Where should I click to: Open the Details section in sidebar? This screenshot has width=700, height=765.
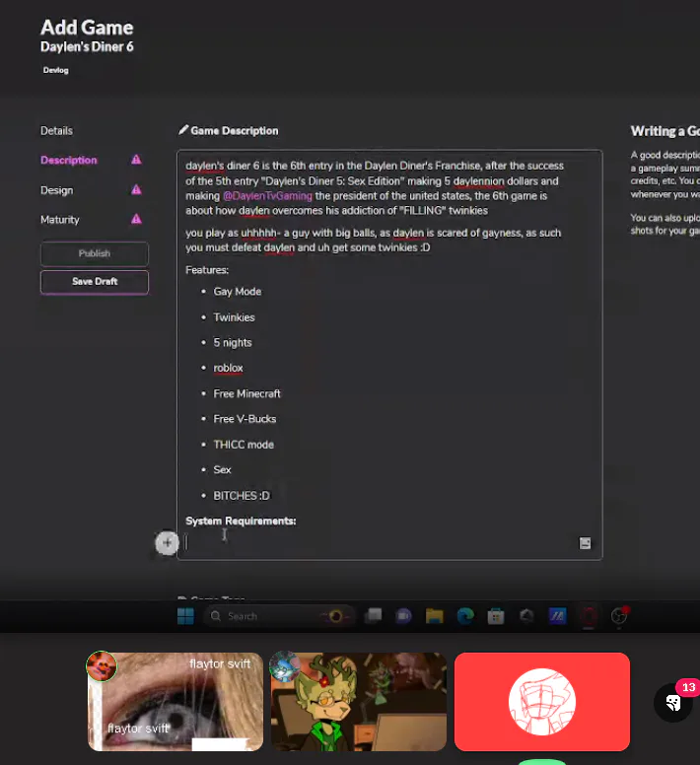(56, 131)
